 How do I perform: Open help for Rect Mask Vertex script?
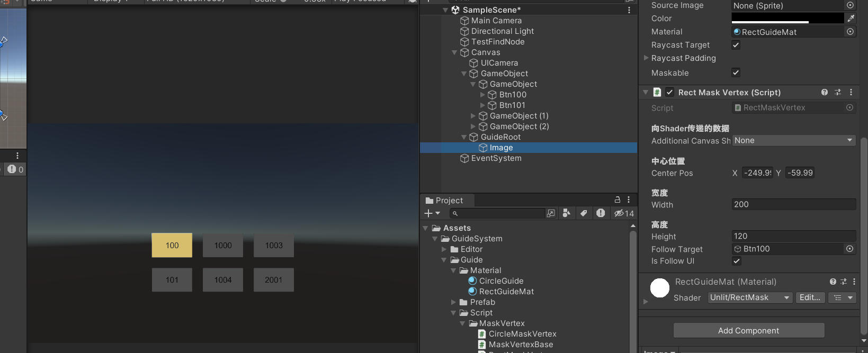click(x=825, y=92)
